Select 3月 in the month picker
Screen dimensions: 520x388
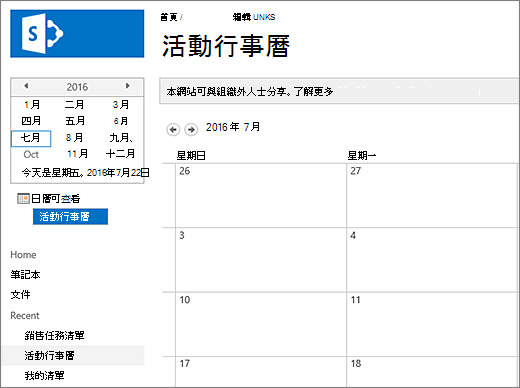[x=121, y=105]
